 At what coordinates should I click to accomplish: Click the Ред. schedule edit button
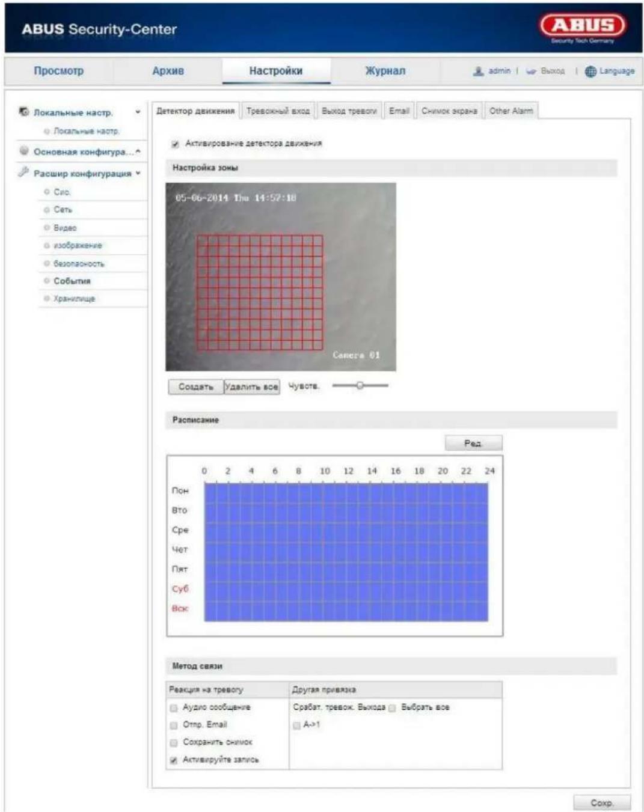(473, 443)
